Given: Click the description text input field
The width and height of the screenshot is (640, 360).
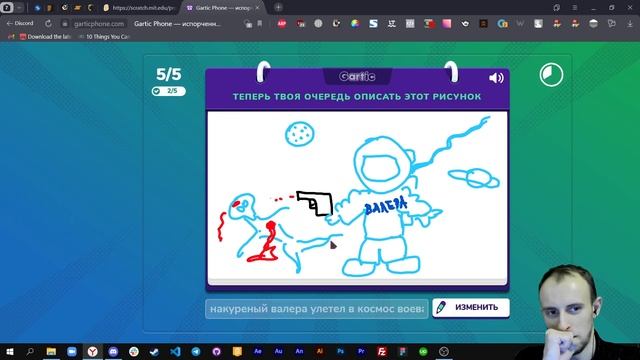Looking at the screenshot, I should pyautogui.click(x=317, y=309).
